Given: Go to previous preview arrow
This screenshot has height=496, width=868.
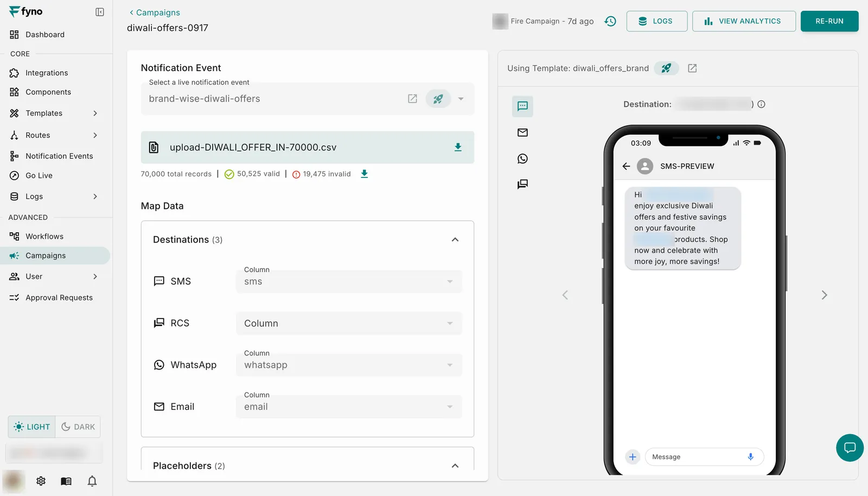Looking at the screenshot, I should 565,295.
